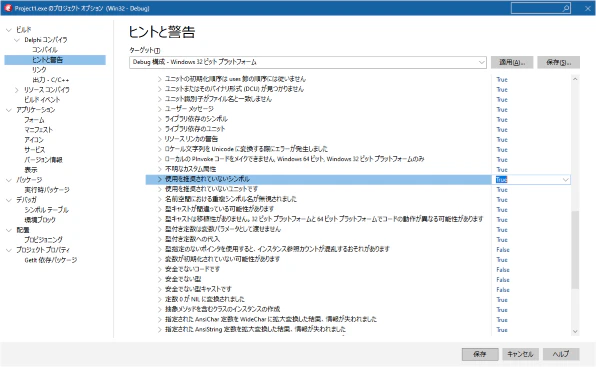Open the ターゲット configuration dropdown

click(x=482, y=62)
